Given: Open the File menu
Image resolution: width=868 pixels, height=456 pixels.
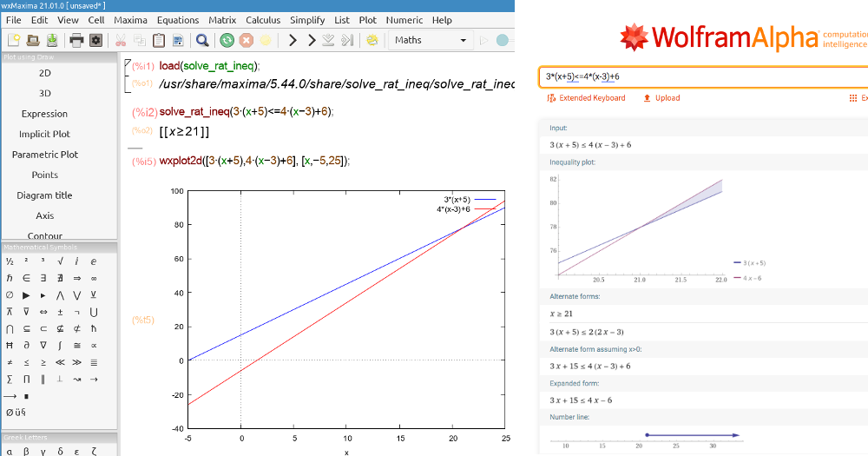Looking at the screenshot, I should (13, 20).
